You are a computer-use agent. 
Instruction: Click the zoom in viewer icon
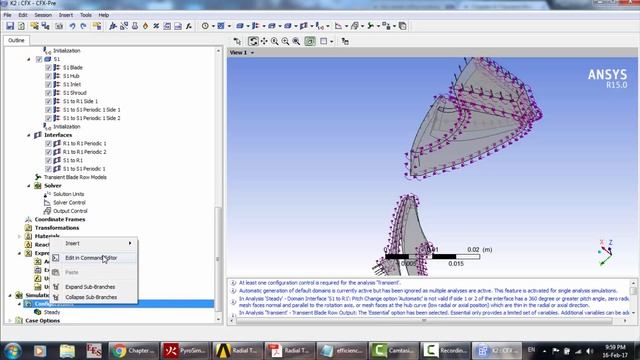pyautogui.click(x=275, y=41)
